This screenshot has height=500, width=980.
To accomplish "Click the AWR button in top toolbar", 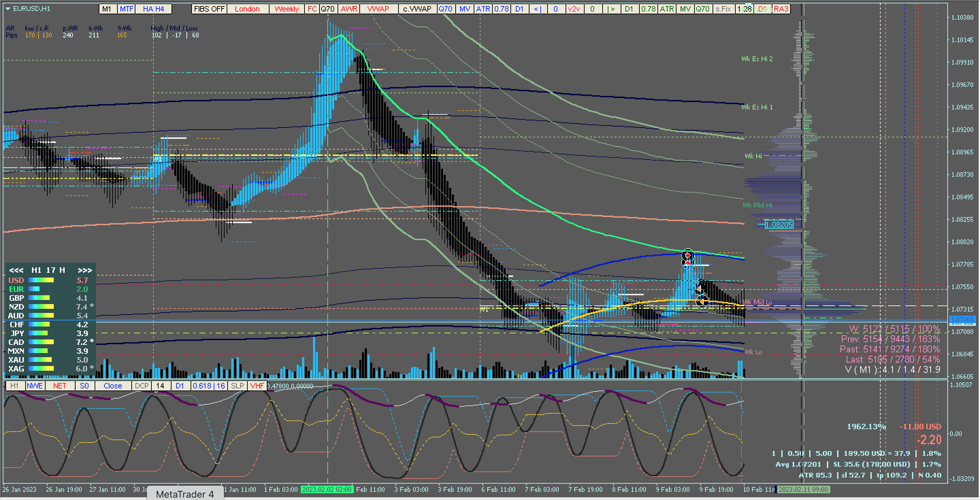I will tap(349, 9).
